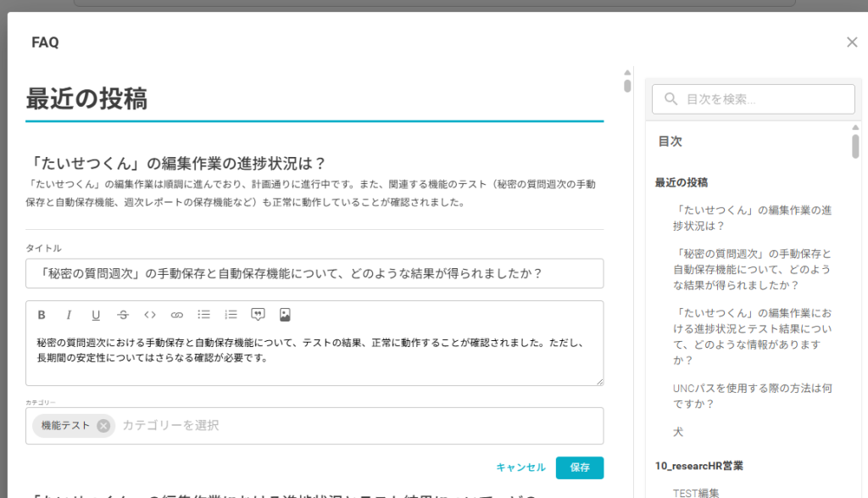Focus the 目次を検索 search field
The height and width of the screenshot is (498, 868).
[763, 99]
